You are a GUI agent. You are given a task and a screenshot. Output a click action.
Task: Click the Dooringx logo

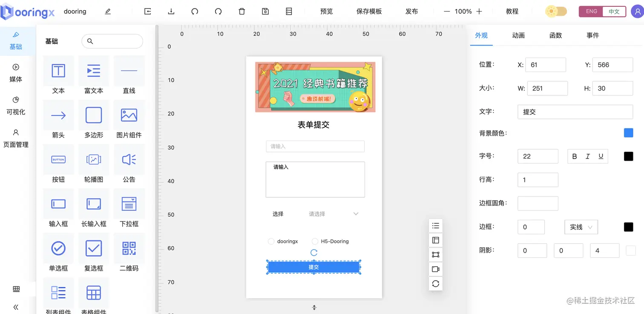[28, 12]
